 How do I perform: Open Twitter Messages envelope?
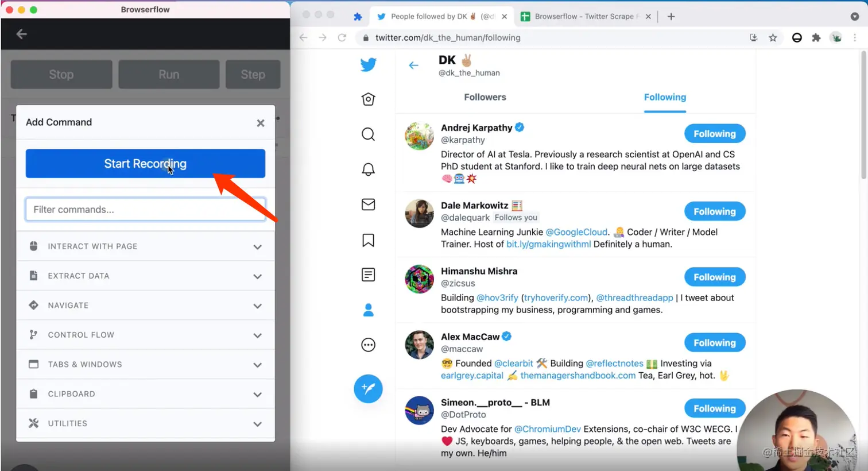(x=369, y=204)
